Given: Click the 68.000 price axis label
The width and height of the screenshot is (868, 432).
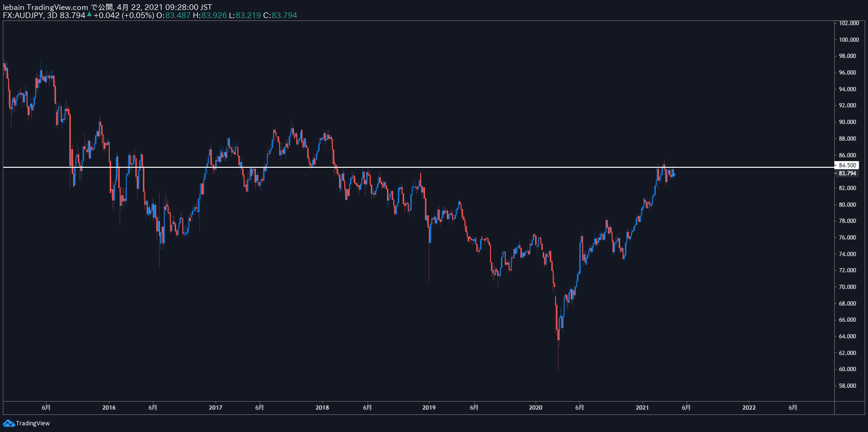Looking at the screenshot, I should (x=847, y=304).
